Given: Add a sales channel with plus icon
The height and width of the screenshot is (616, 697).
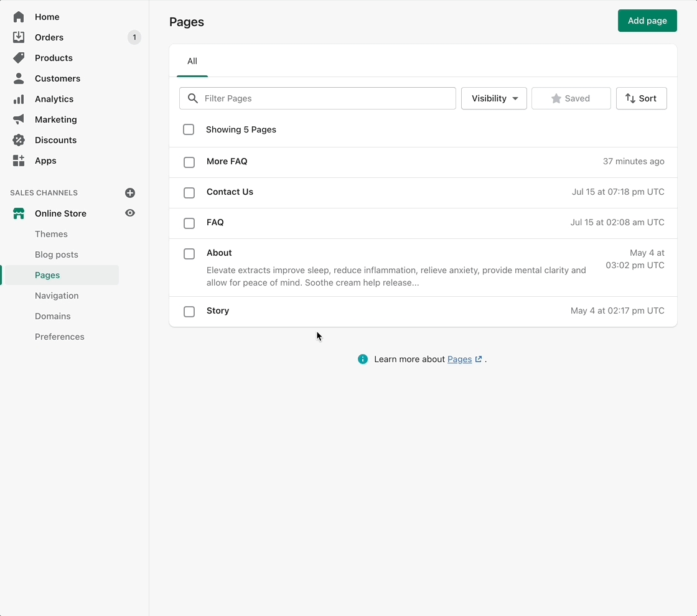Looking at the screenshot, I should coord(130,193).
